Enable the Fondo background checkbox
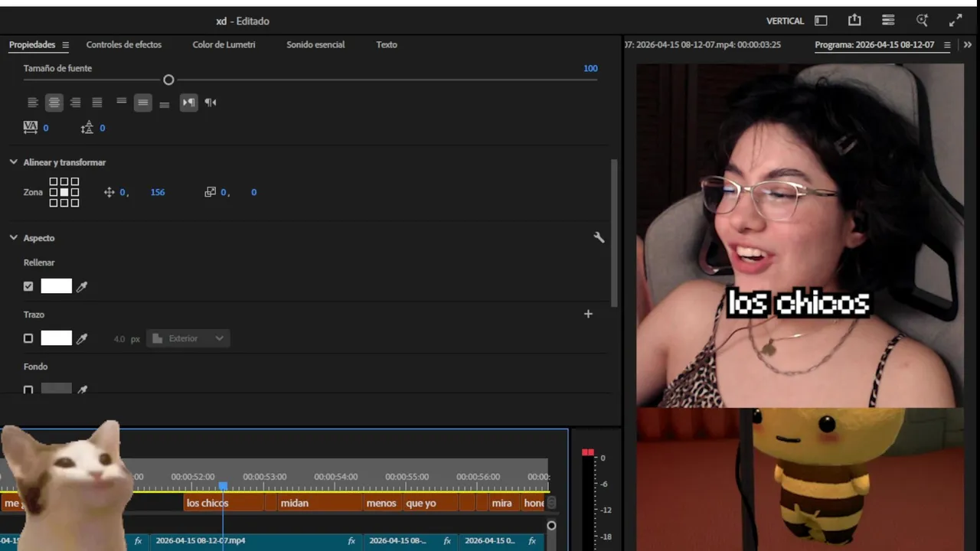Screen dimensions: 980x551 28,390
